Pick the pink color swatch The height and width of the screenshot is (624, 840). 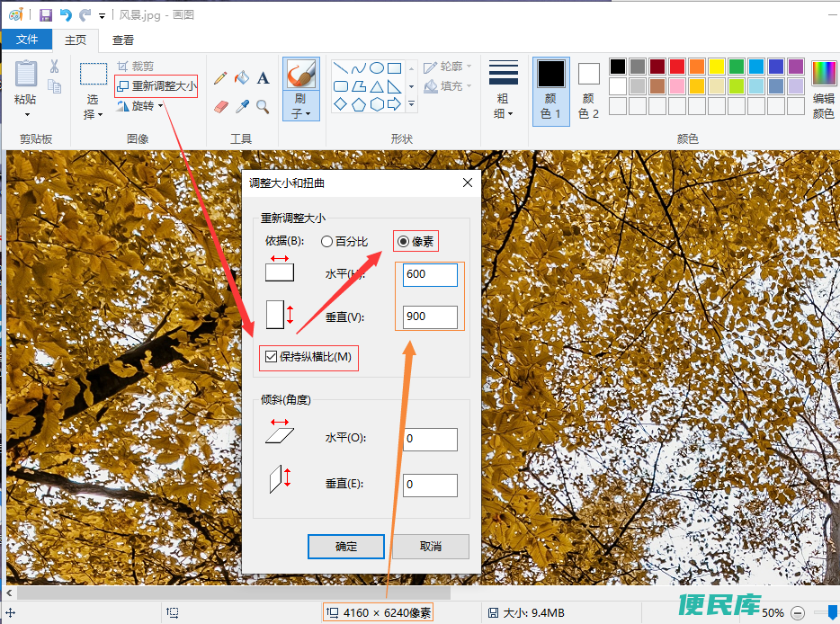point(677,85)
